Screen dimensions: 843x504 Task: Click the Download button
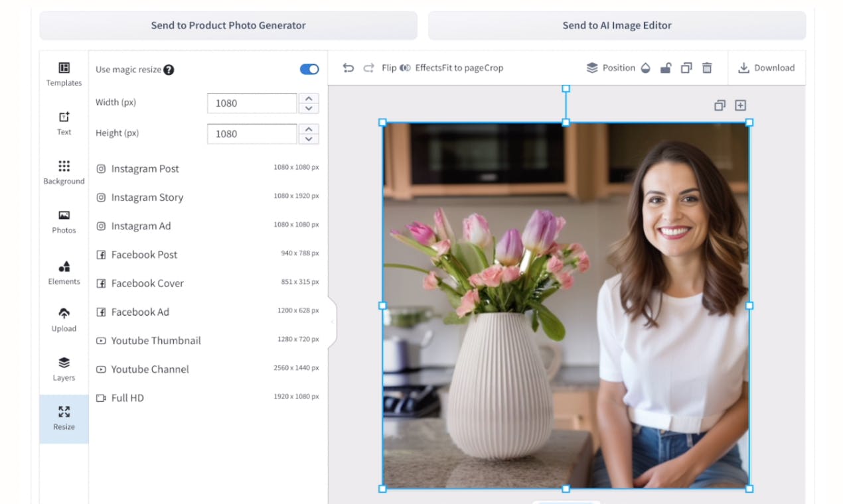coord(767,68)
